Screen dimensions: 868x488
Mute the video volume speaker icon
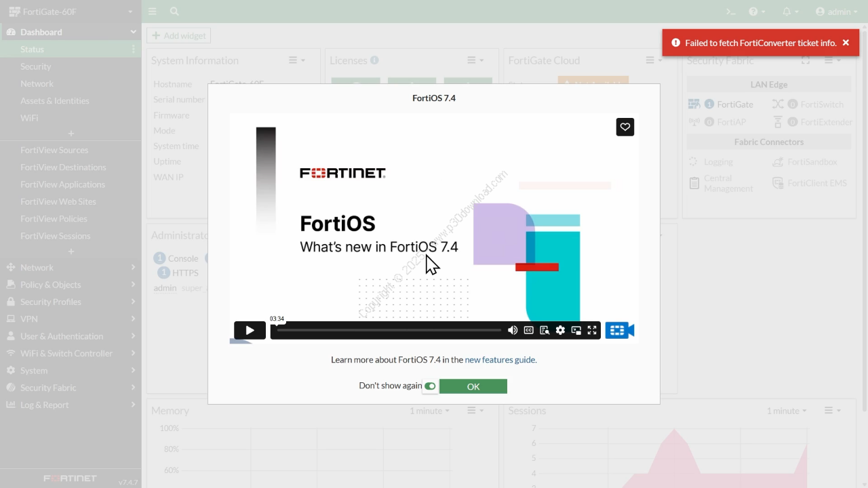513,330
